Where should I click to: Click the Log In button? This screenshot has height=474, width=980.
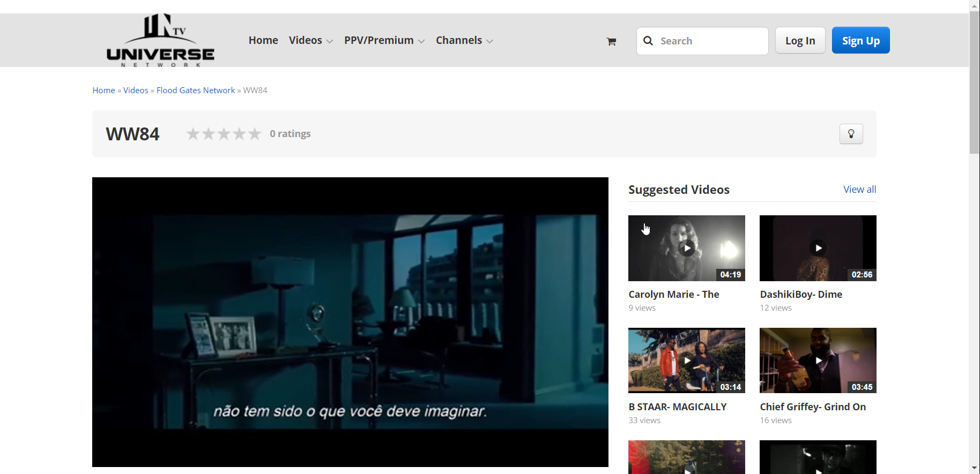800,41
